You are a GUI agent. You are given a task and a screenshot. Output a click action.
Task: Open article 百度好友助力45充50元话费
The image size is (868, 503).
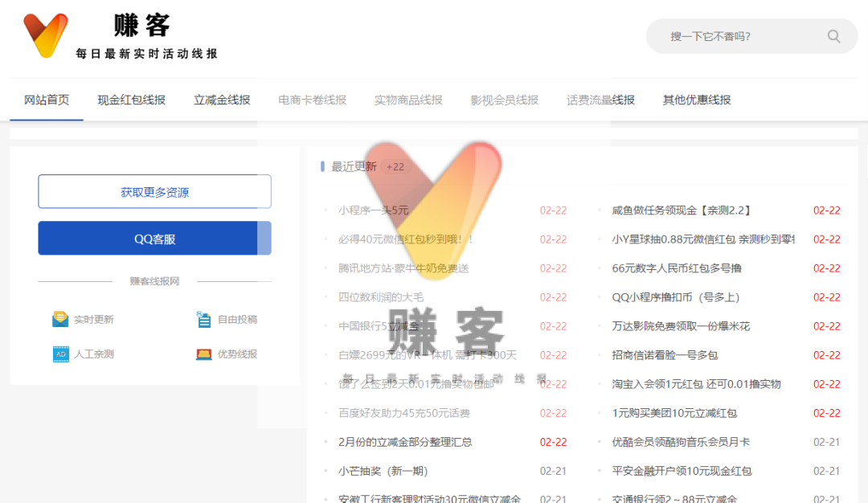[404, 413]
